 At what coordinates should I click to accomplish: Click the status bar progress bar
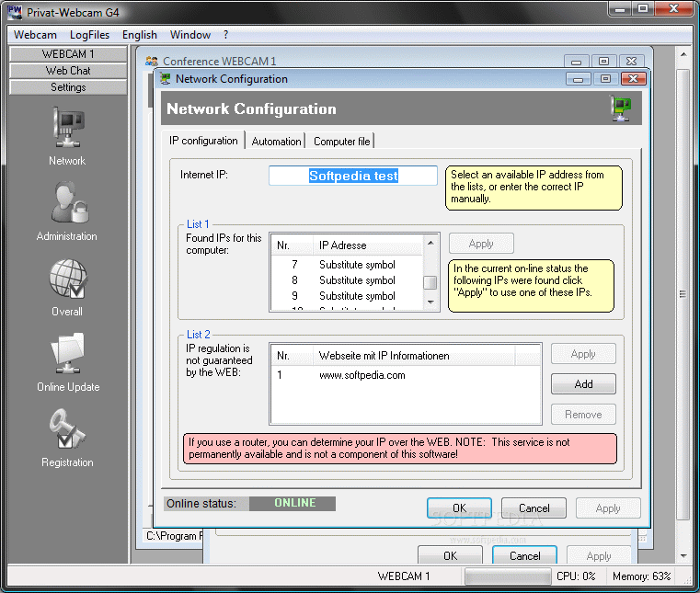[x=508, y=576]
